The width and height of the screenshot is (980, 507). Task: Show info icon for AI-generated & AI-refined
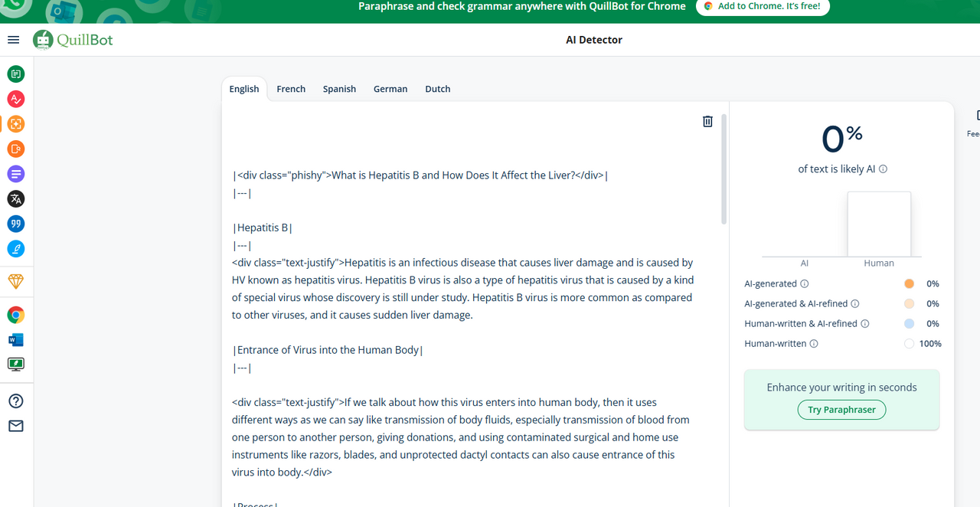pos(855,303)
